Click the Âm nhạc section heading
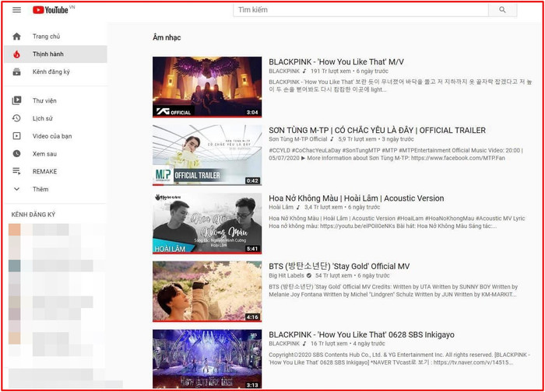Image resolution: width=545 pixels, height=392 pixels. pos(167,37)
